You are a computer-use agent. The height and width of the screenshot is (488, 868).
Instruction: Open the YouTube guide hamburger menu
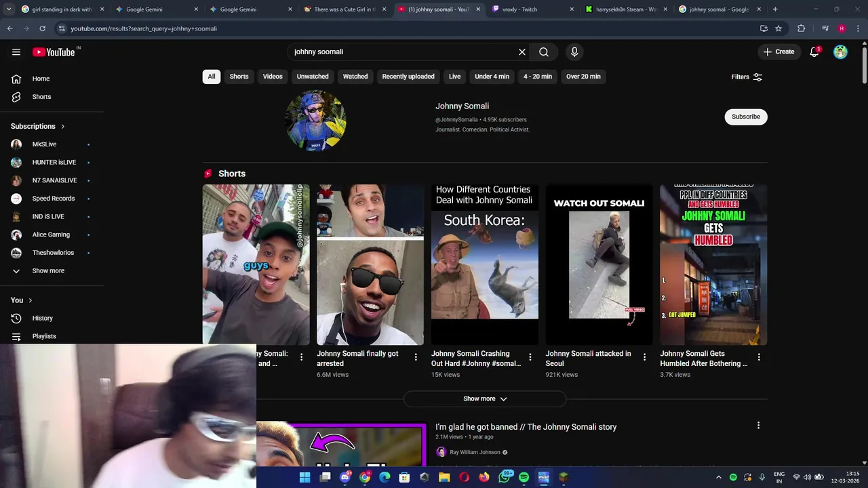16,52
